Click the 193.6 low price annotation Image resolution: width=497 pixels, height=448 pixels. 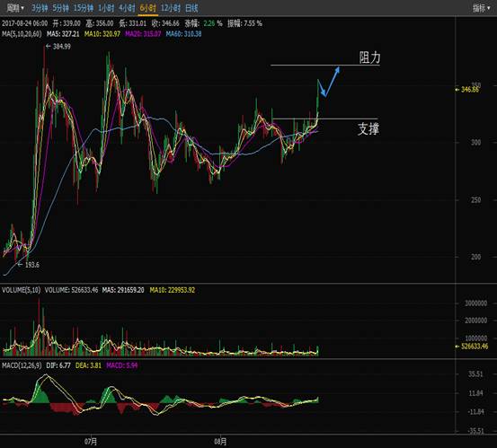[x=29, y=265]
